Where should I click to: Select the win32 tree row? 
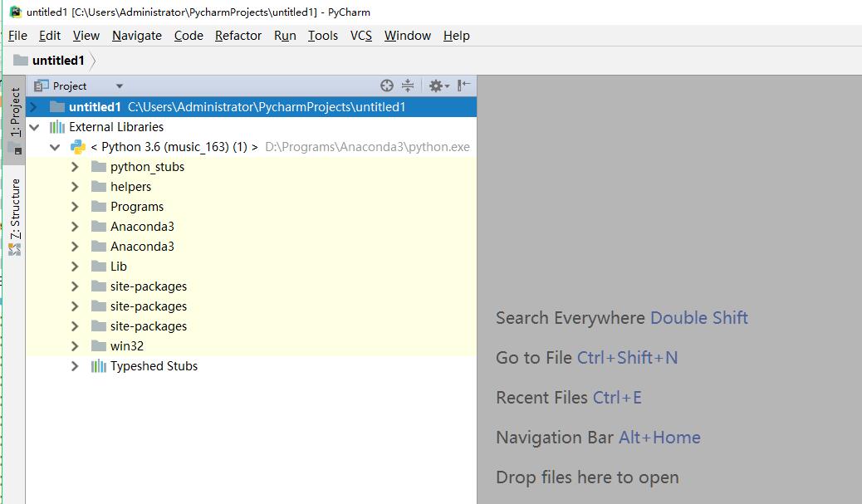pos(252,346)
